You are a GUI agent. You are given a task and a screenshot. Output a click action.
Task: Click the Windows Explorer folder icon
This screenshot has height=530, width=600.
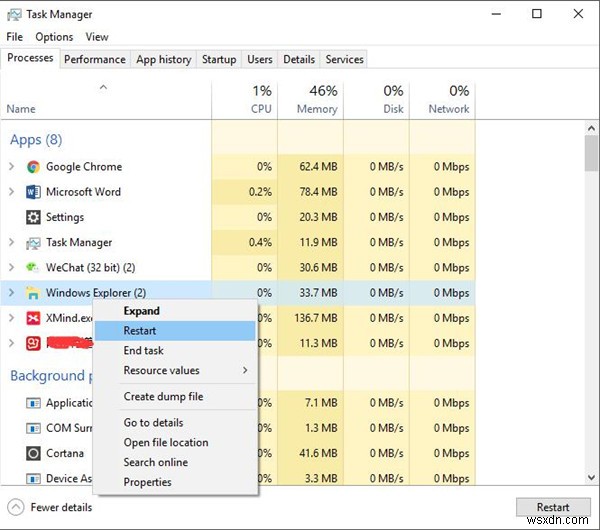(x=33, y=293)
